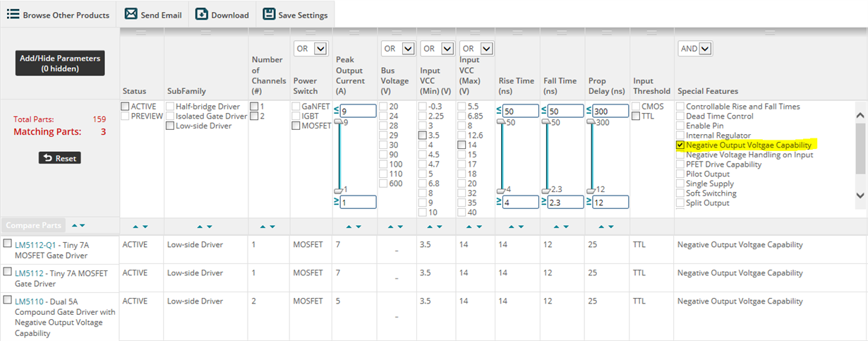Click the Browse Other Products list icon
868x341 pixels.
13,14
